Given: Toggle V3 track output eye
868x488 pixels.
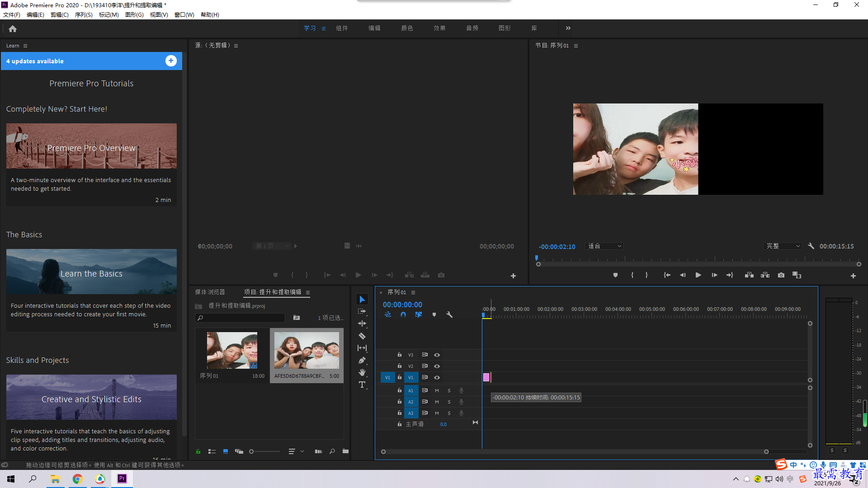Looking at the screenshot, I should (437, 355).
